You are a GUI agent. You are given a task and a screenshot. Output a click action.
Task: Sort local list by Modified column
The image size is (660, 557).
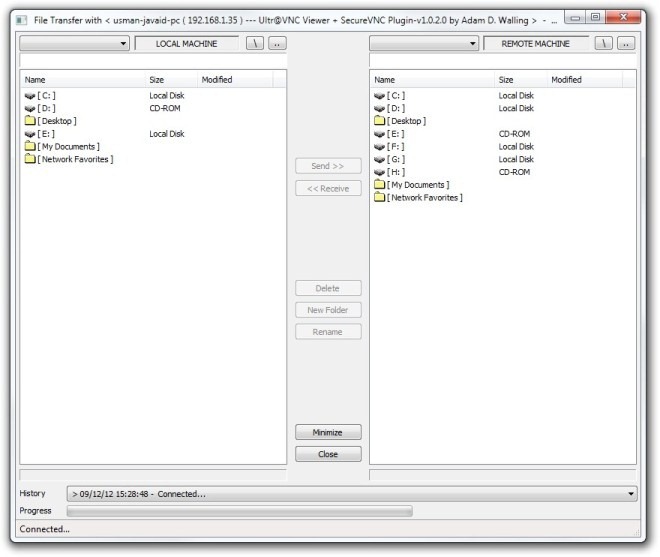pos(235,80)
